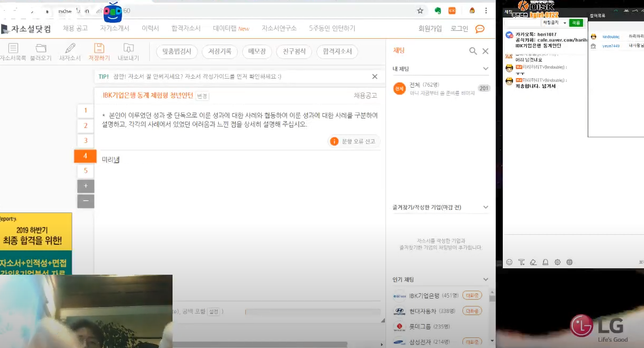The width and height of the screenshot is (644, 348).
Task: Click the 자소설닷컴 logo
Action: coord(27,29)
